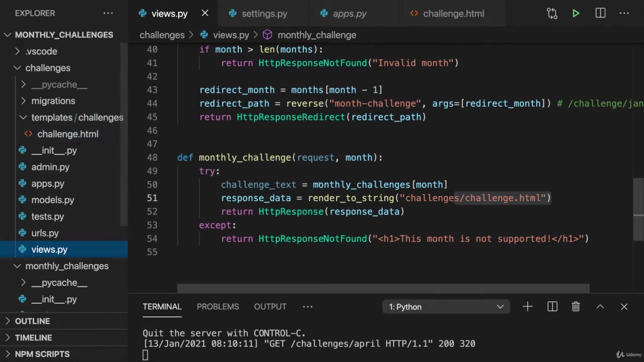Kill terminal with trash icon
Image resolution: width=644 pixels, height=362 pixels.
pos(576,307)
